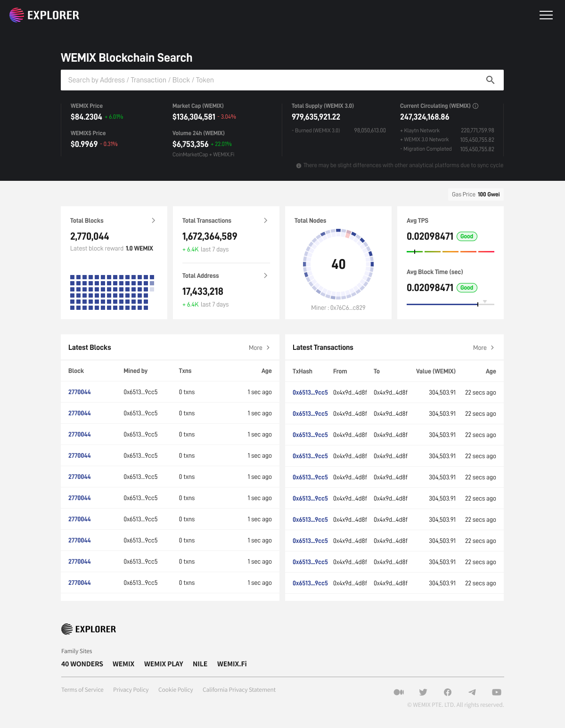Open California Privacy Statement
The image size is (565, 728).
pyautogui.click(x=239, y=690)
